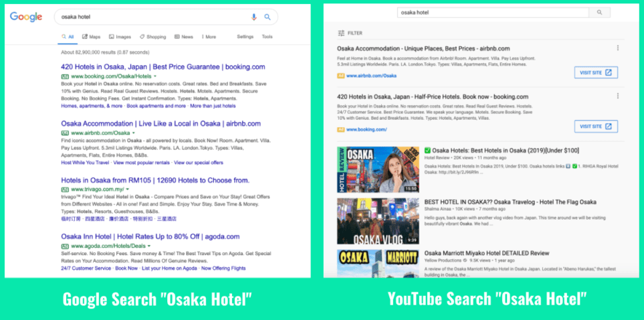Click VISIT SITE button for airbnb ad

pyautogui.click(x=596, y=73)
